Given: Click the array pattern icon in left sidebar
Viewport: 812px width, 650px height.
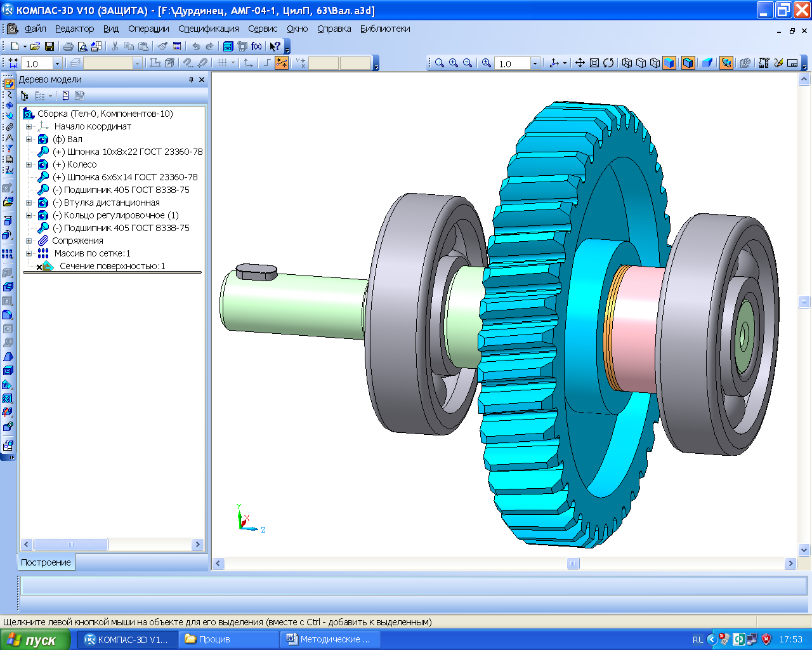Looking at the screenshot, I should coord(8,253).
